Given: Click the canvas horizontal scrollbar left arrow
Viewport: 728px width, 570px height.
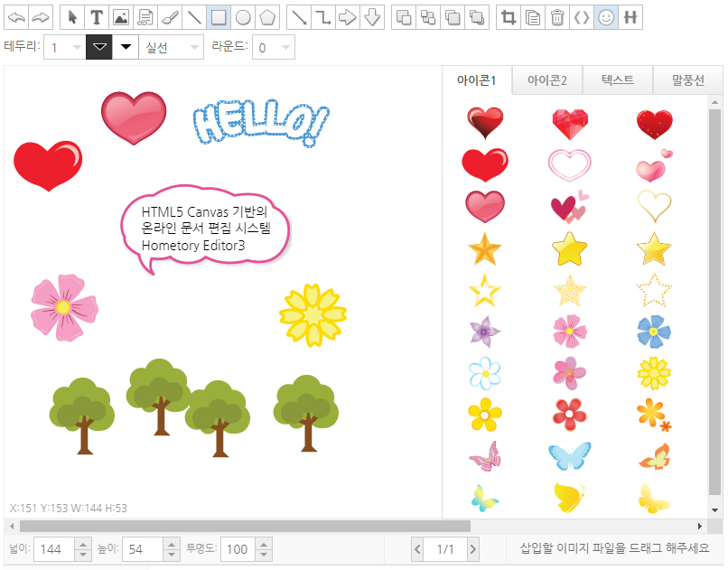Looking at the screenshot, I should 12,526.
